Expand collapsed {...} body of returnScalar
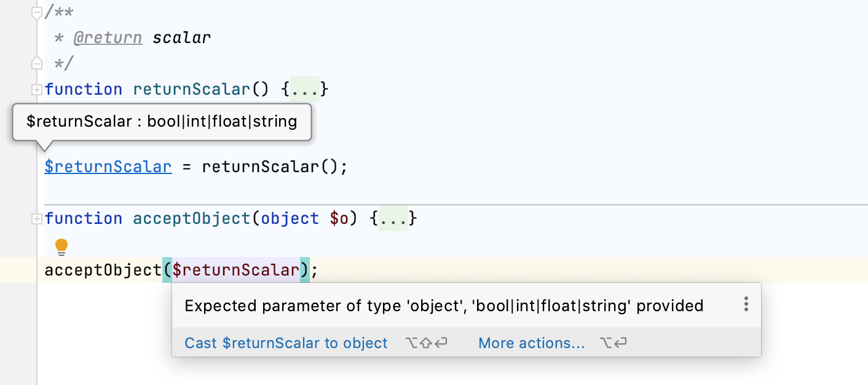This screenshot has height=385, width=868. (x=305, y=90)
